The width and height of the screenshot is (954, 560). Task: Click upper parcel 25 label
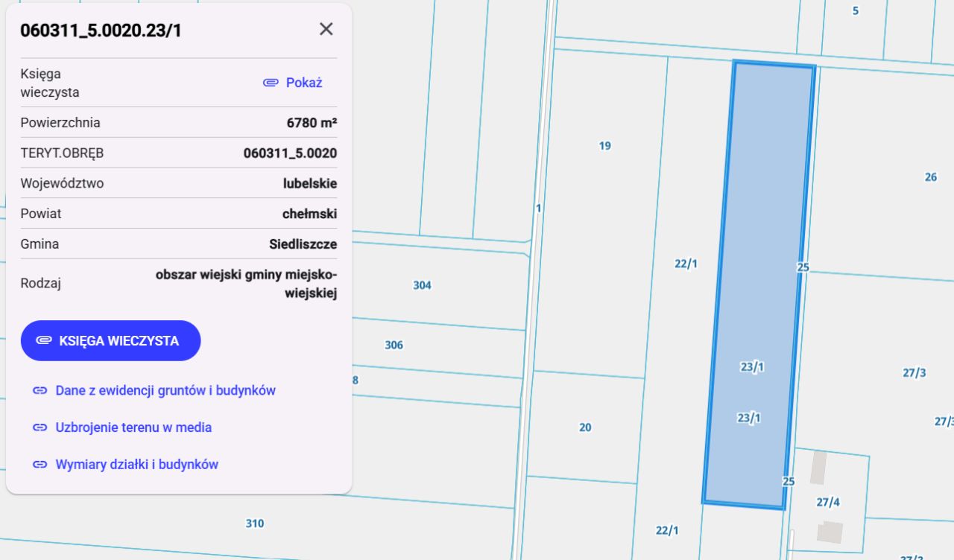pos(803,267)
